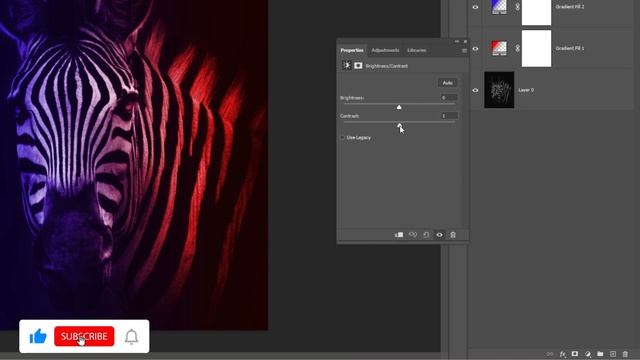Delete layer trash icon in Layers panel
Image resolution: width=640 pixels, height=360 pixels.
tap(625, 354)
